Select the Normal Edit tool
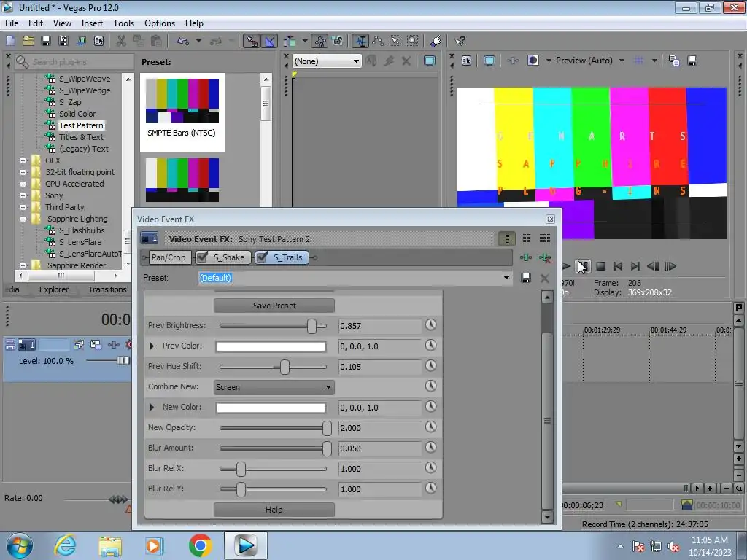 click(x=360, y=41)
